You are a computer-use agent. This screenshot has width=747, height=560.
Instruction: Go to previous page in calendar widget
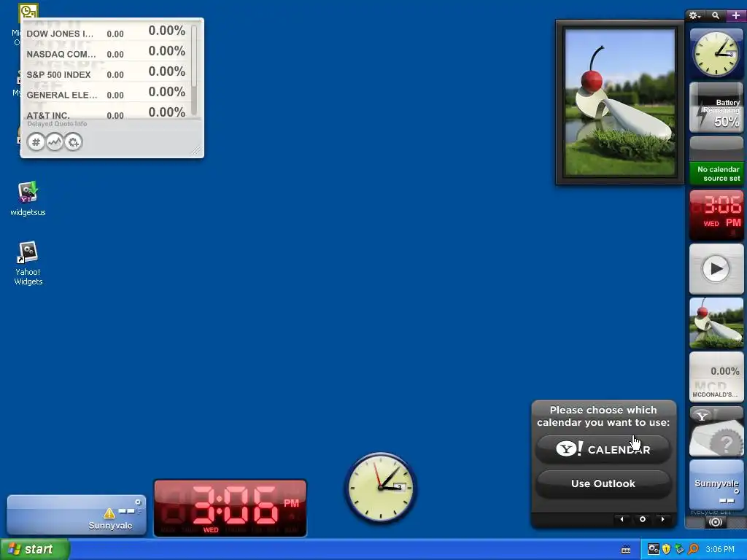(x=622, y=519)
